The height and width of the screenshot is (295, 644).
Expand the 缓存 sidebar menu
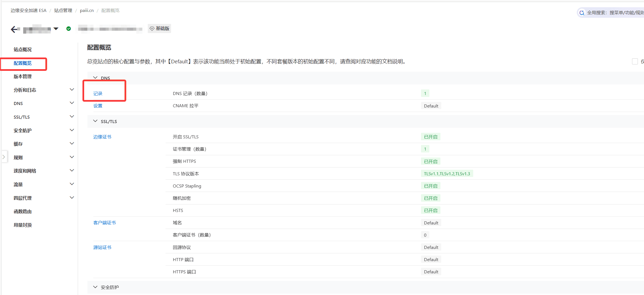pyautogui.click(x=72, y=144)
